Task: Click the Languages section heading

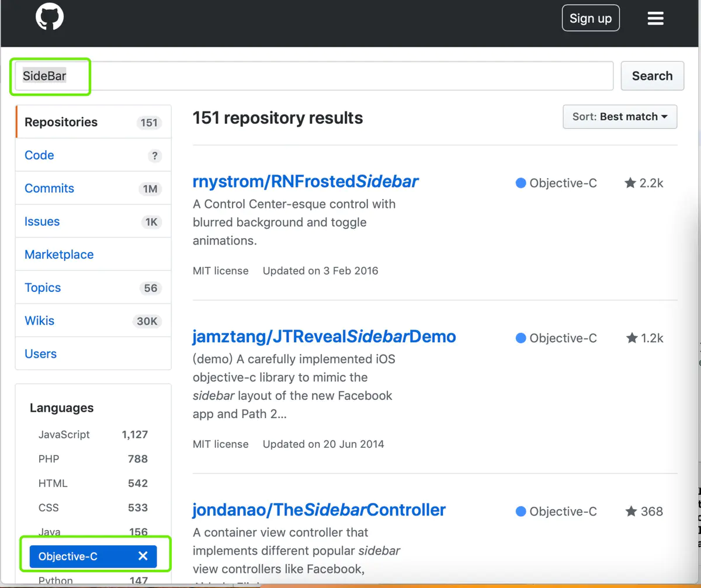Action: pos(62,408)
